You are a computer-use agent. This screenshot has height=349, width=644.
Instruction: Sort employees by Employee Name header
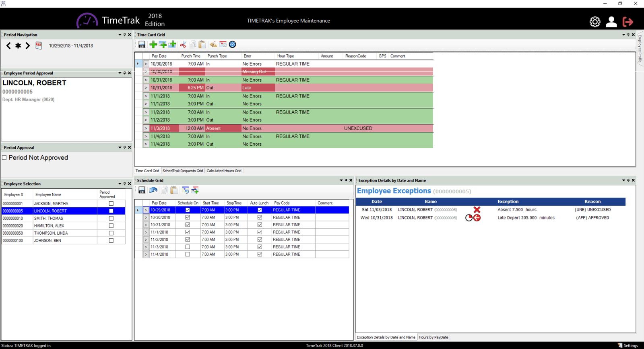point(65,194)
